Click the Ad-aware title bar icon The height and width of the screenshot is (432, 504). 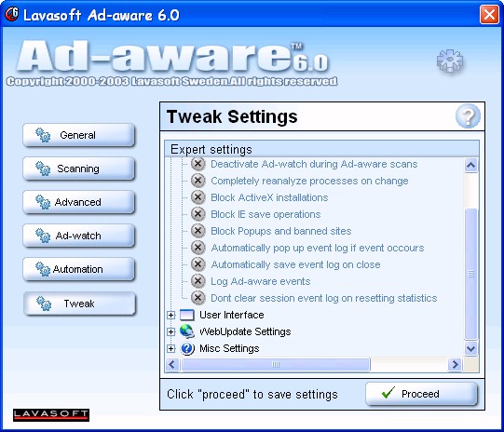(x=12, y=14)
